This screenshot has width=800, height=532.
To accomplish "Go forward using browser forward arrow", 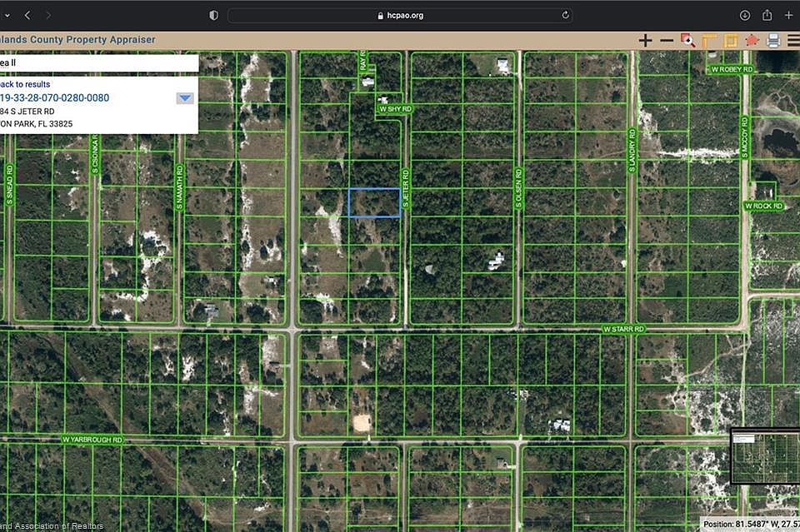I will coord(48,15).
